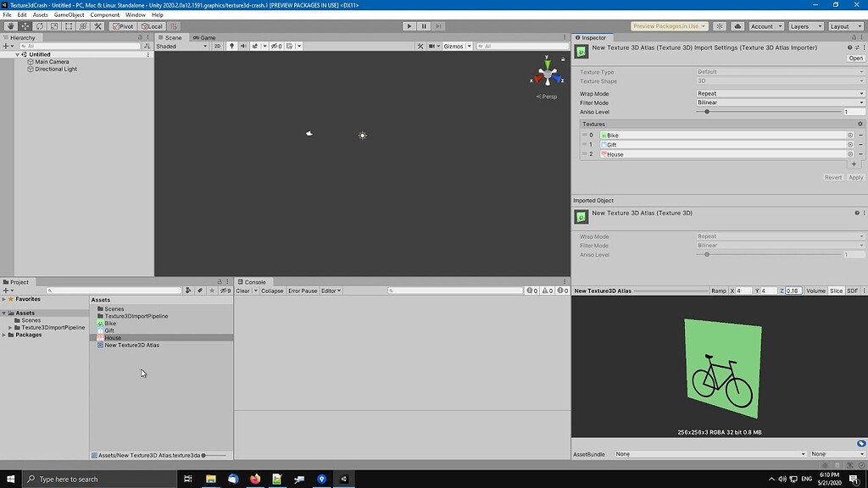This screenshot has width=868, height=488.
Task: Open the Shaded draw mode dropdown
Action: (180, 46)
